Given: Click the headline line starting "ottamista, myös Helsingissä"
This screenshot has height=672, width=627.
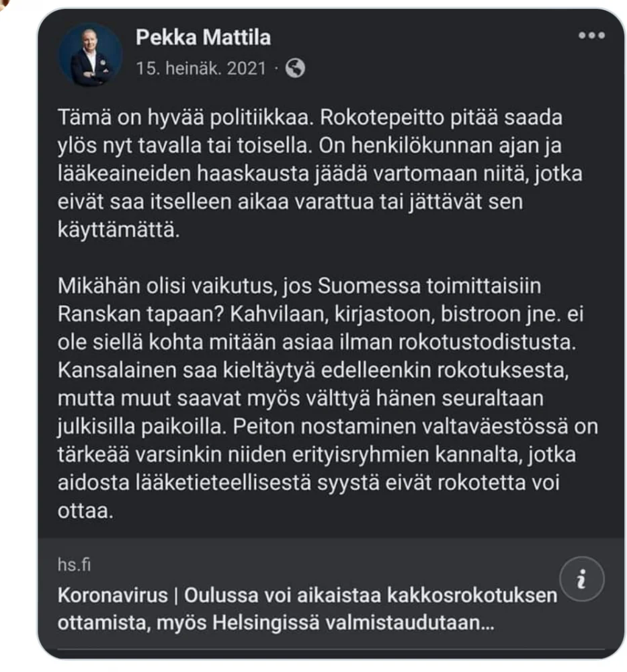Looking at the screenshot, I should (x=276, y=623).
